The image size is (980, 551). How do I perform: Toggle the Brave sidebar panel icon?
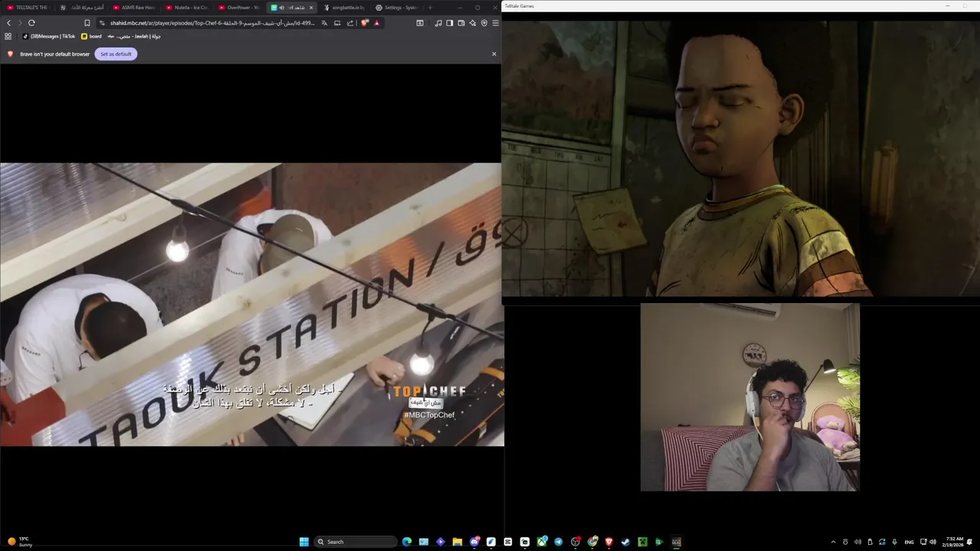(449, 23)
